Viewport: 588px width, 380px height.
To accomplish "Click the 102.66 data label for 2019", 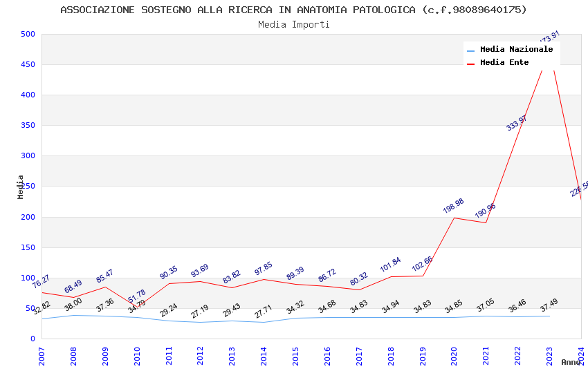I will coord(422,263).
